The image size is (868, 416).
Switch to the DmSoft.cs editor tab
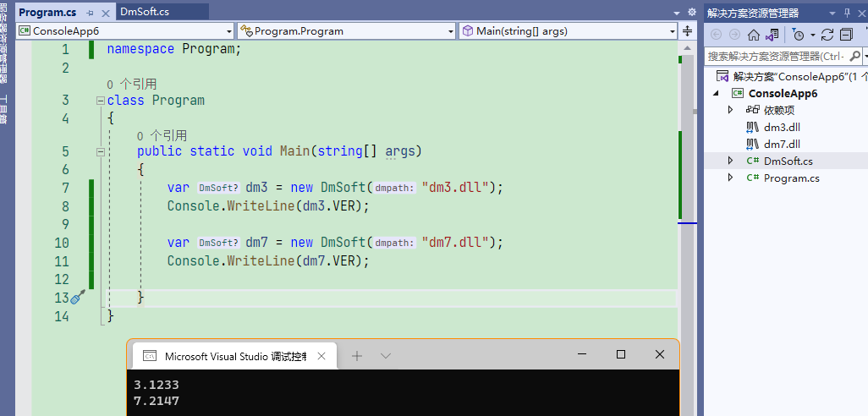pyautogui.click(x=144, y=12)
